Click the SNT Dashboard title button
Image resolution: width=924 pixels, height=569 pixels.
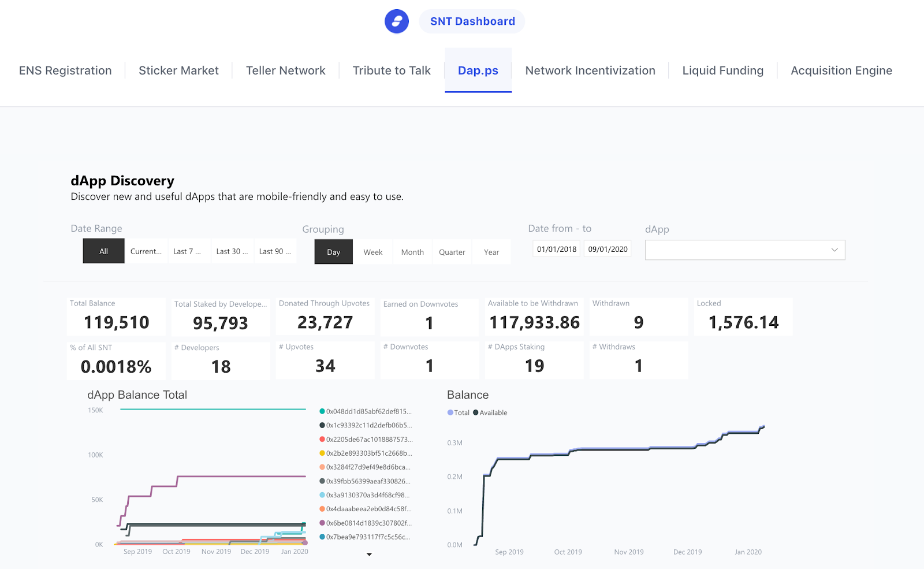(472, 21)
